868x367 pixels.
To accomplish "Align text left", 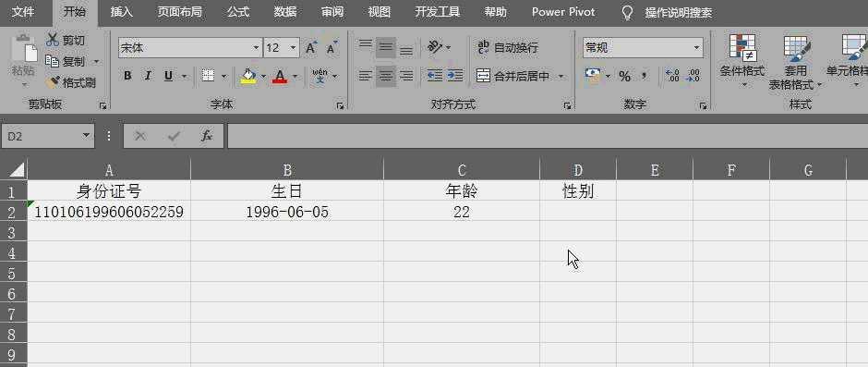I will (366, 76).
